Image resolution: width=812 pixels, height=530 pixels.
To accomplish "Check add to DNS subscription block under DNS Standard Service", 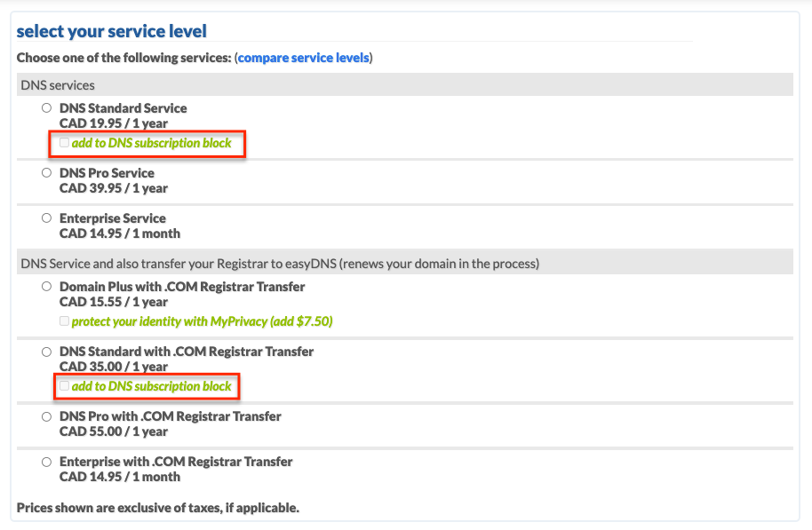I will tap(64, 142).
